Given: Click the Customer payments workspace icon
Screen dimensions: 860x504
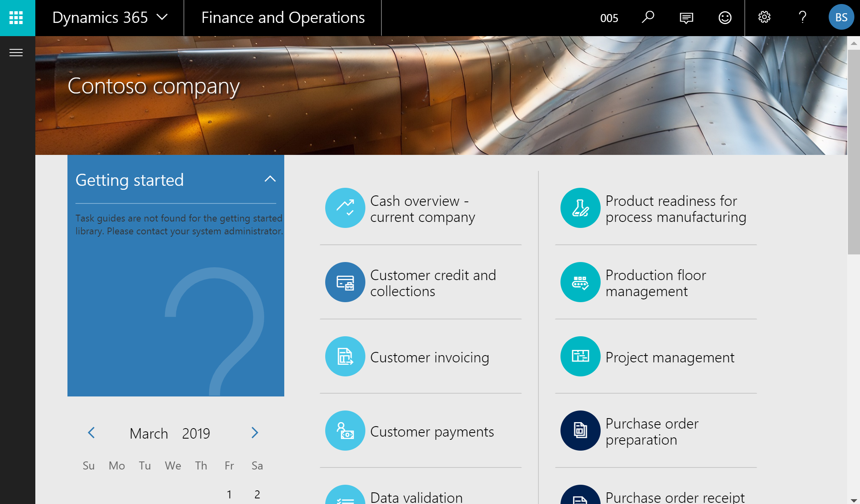Looking at the screenshot, I should (345, 431).
